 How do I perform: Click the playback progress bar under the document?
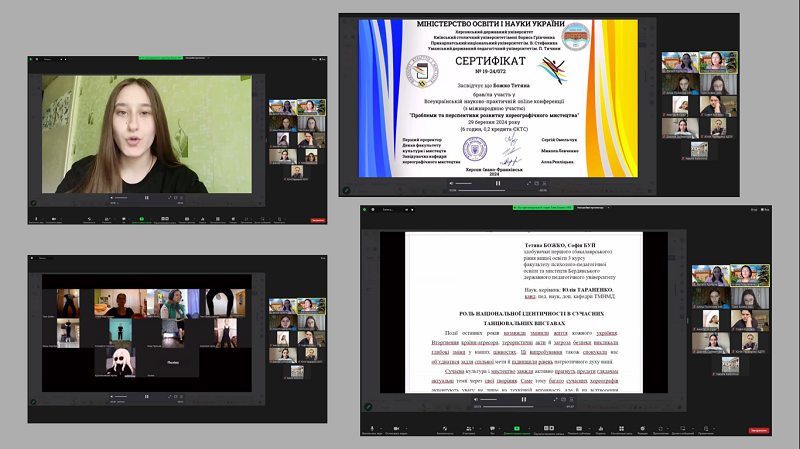pyautogui.click(x=520, y=407)
